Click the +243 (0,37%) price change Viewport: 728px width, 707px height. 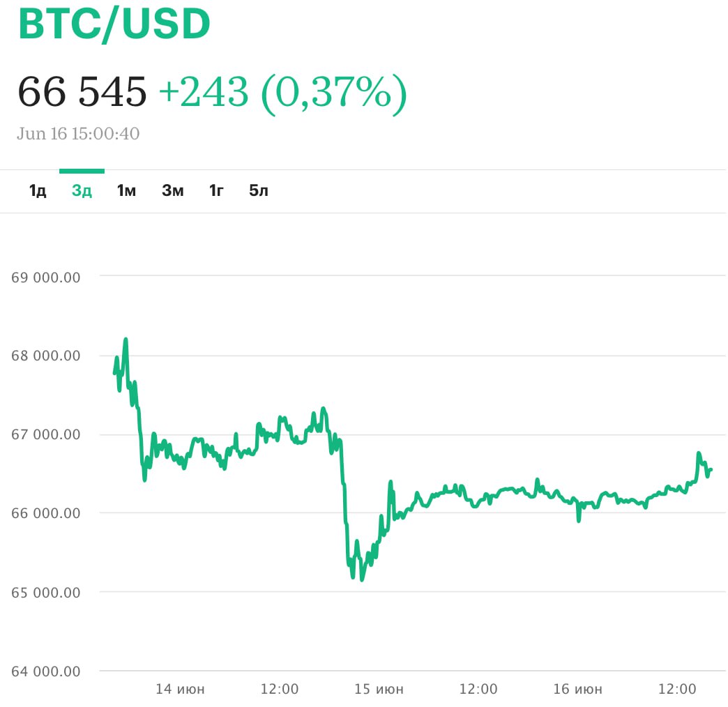pos(282,91)
